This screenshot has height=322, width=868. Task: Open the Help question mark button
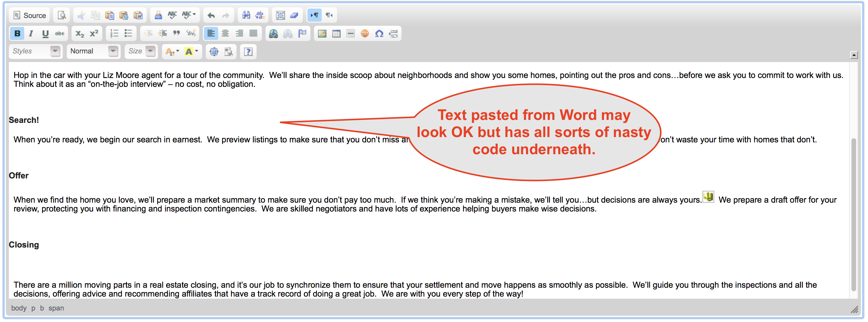pos(248,51)
